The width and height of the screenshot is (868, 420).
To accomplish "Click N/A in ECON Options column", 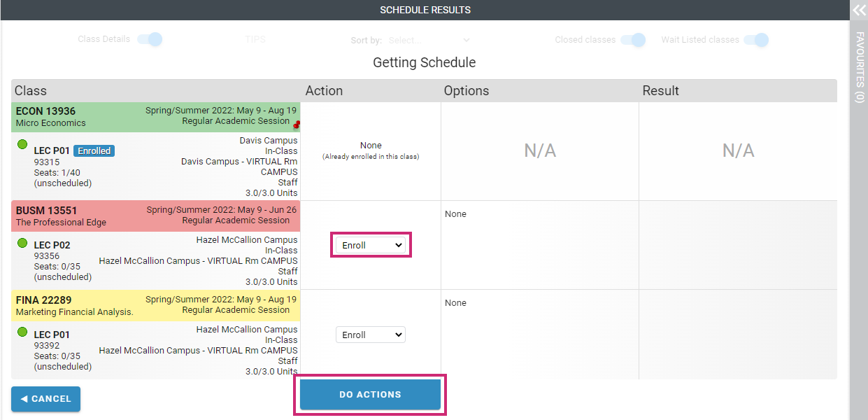I will coord(540,150).
